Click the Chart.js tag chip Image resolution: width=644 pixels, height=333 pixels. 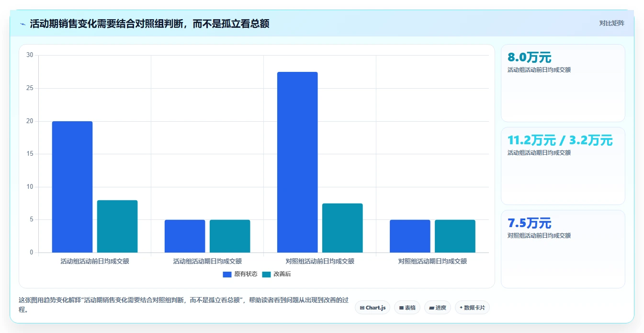[373, 308]
